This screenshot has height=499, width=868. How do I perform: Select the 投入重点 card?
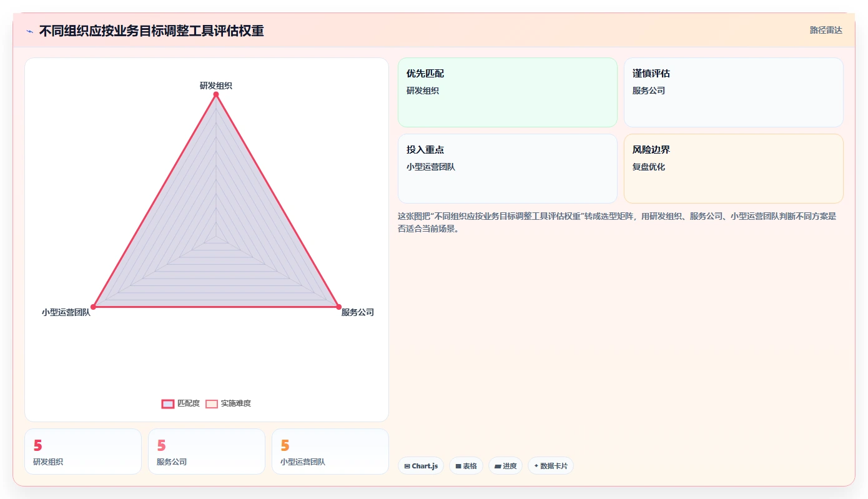(x=507, y=169)
